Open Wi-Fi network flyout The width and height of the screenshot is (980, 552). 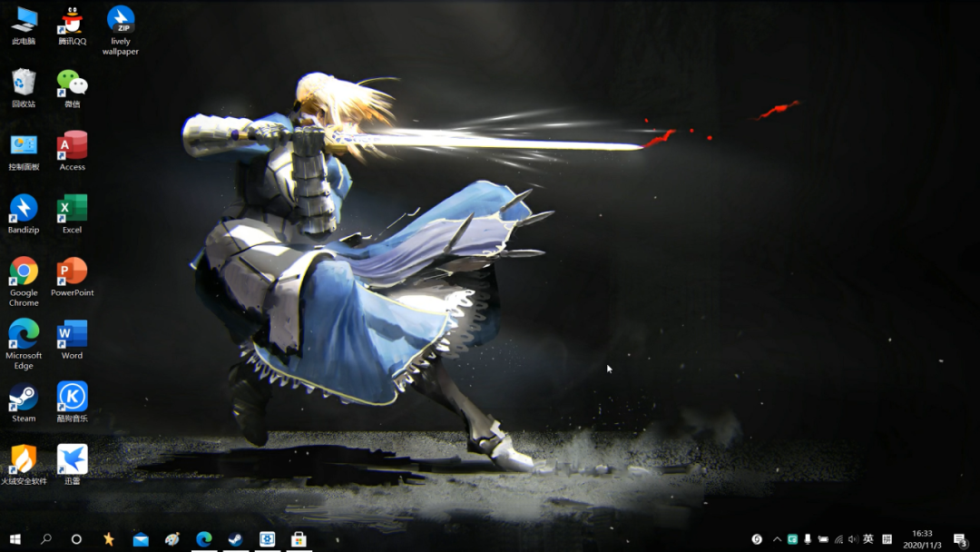click(838, 539)
